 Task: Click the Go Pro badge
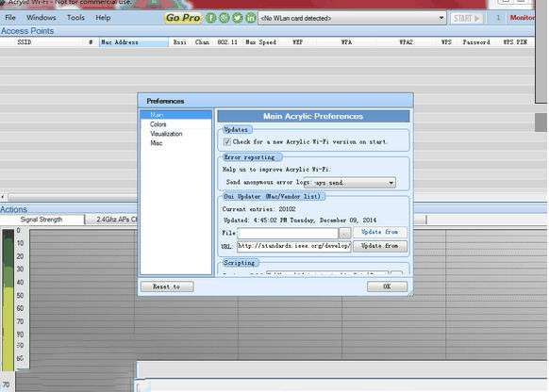tap(183, 18)
